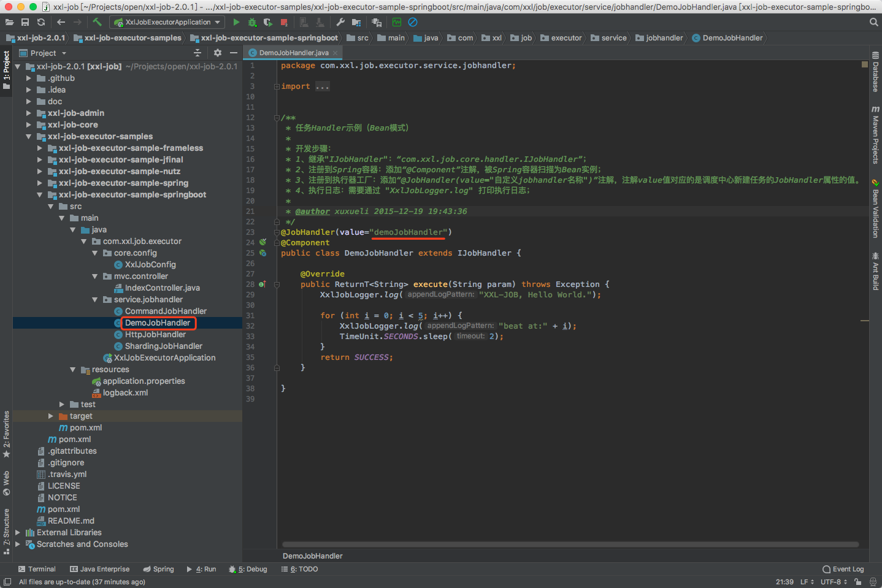Open the 4: Run tool window
This screenshot has height=588, width=882.
pyautogui.click(x=201, y=569)
